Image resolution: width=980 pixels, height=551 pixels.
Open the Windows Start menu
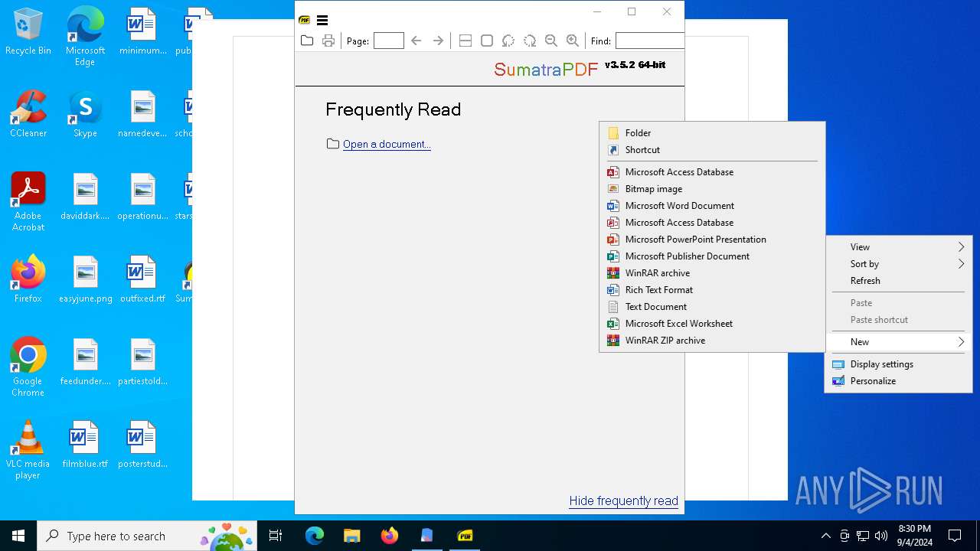tap(18, 536)
